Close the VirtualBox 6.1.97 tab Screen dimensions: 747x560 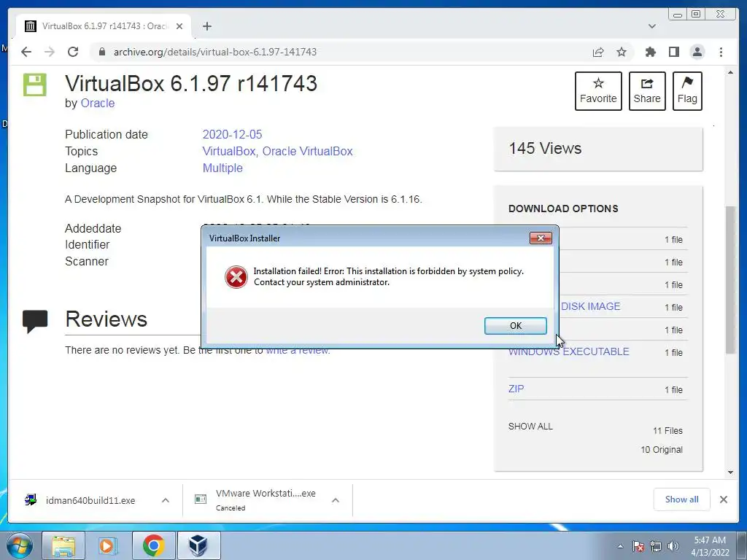179,26
